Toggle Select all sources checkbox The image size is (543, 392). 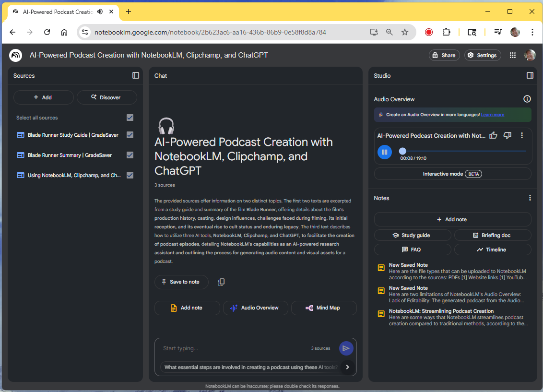click(x=130, y=118)
